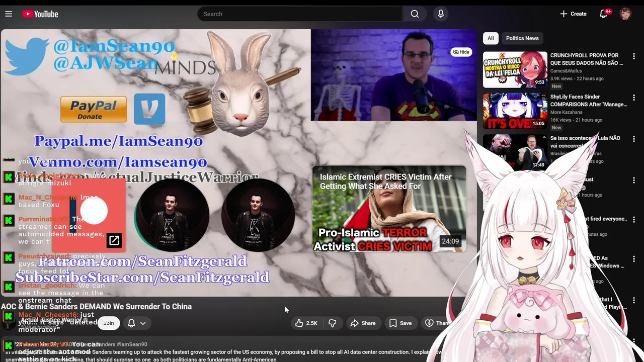Open the Crunchyroll video thumbnail
Screen dimensions: 644x362
coord(515,69)
